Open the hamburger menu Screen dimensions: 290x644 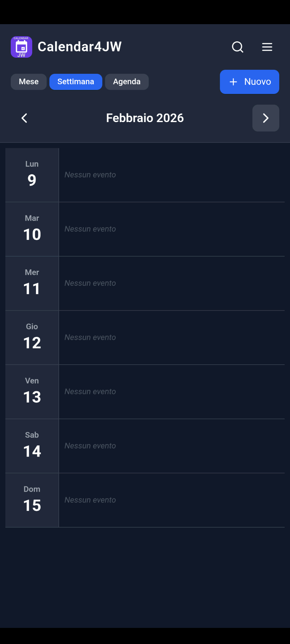click(x=267, y=47)
